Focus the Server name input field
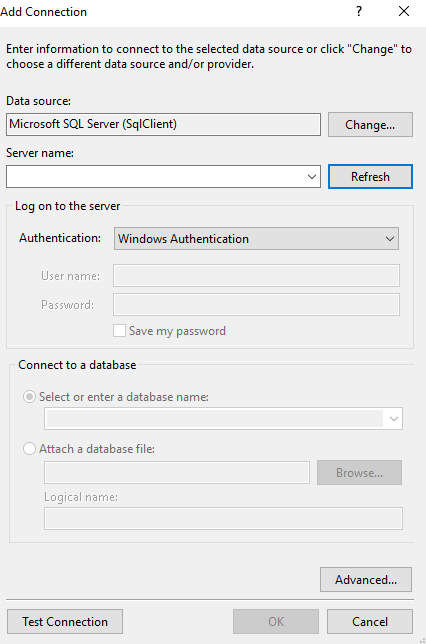Image resolution: width=426 pixels, height=644 pixels. pyautogui.click(x=156, y=177)
